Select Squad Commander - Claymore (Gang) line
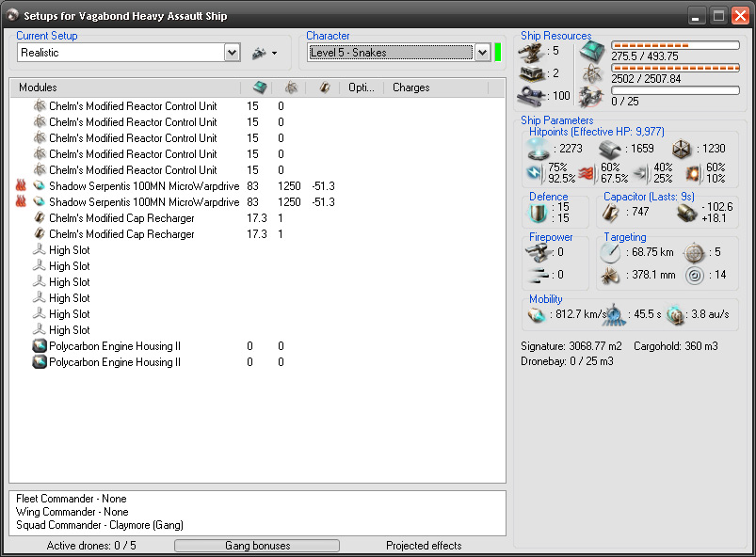The image size is (756, 557). tap(100, 525)
